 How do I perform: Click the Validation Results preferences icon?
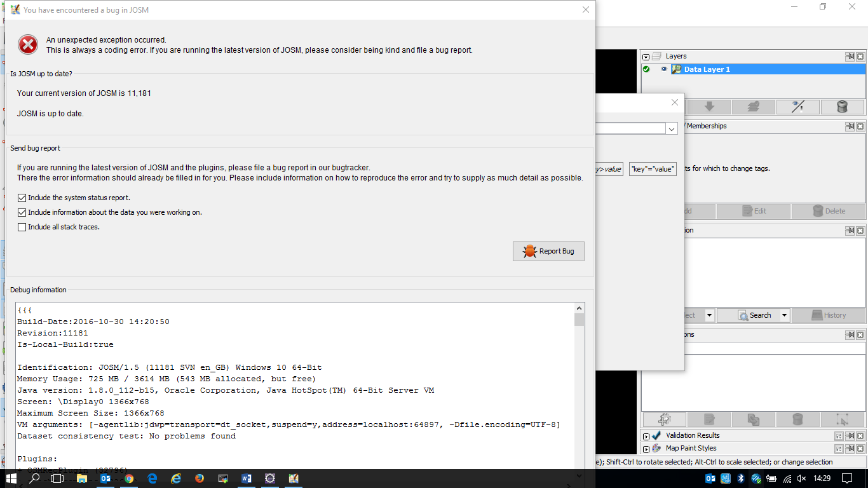839,436
